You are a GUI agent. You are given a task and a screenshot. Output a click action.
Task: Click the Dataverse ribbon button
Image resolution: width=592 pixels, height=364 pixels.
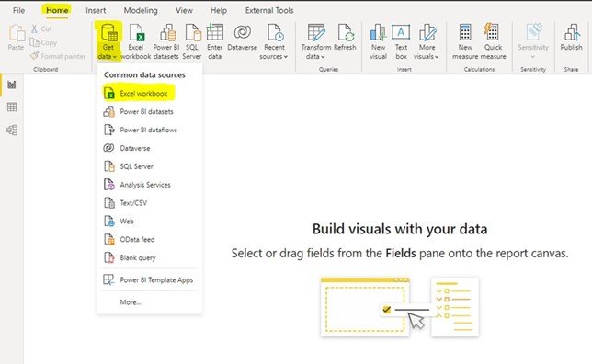242,37
